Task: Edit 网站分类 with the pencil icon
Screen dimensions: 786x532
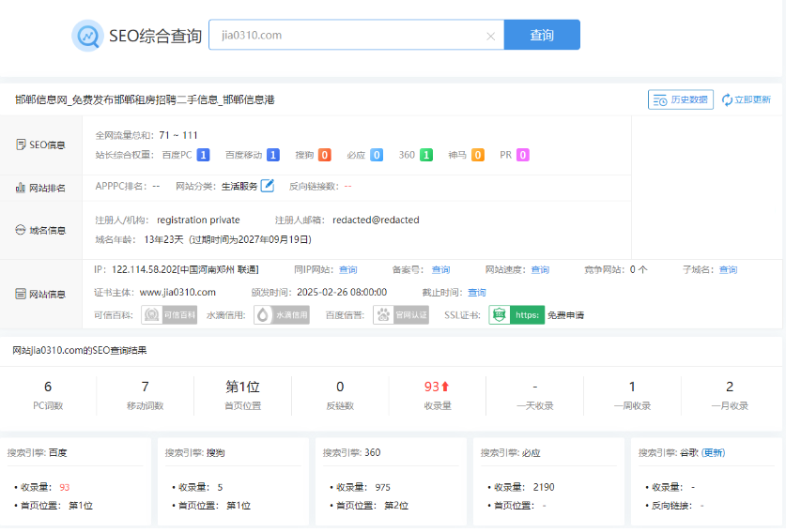Action: [268, 186]
